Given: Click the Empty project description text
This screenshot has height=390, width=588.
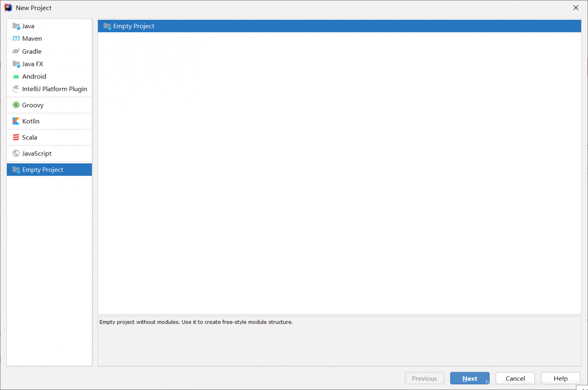Looking at the screenshot, I should [x=196, y=322].
